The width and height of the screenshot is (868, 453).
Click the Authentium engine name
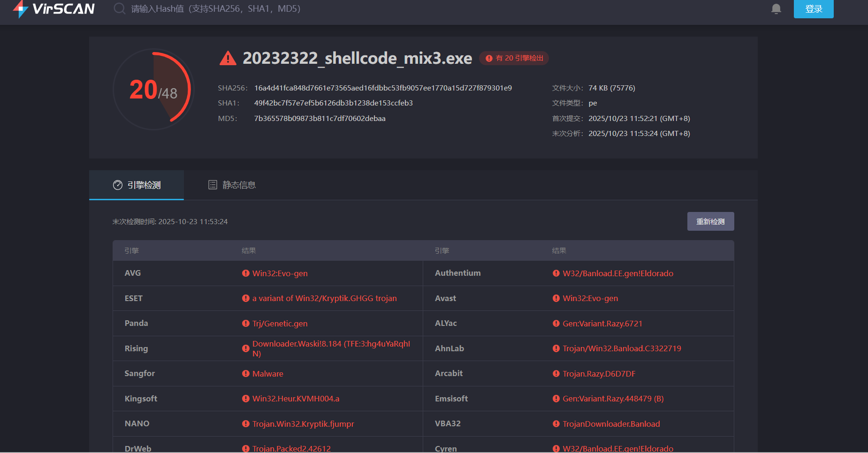458,273
